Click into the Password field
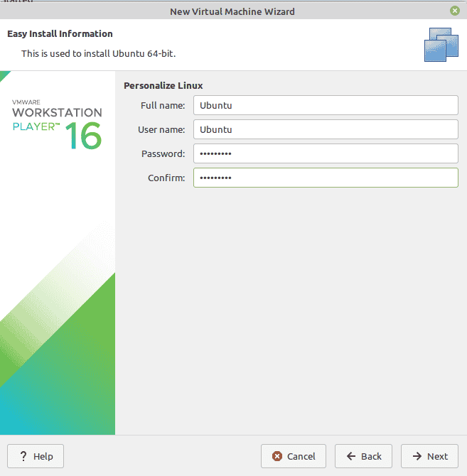Screen dimensions: 467x476 pyautogui.click(x=326, y=153)
